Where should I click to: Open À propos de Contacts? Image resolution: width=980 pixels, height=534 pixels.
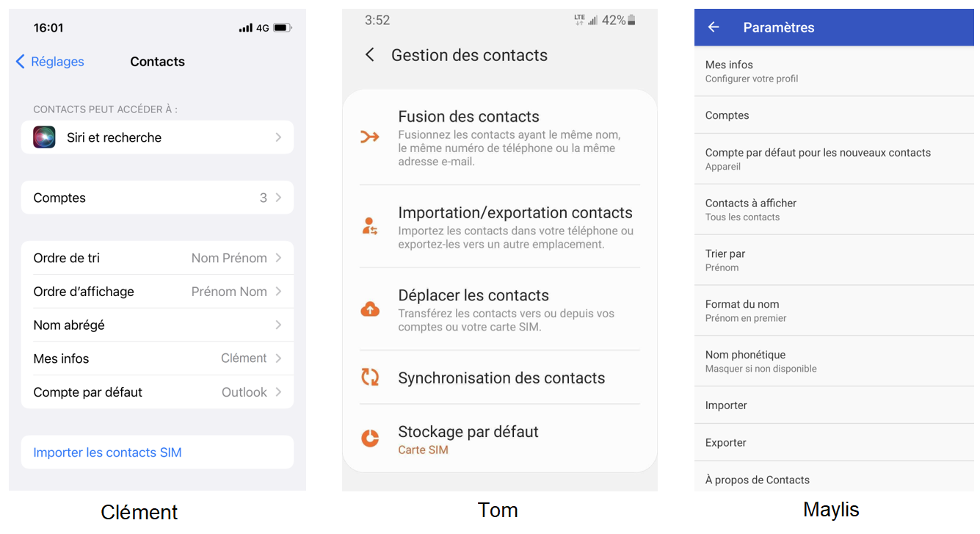click(x=758, y=480)
